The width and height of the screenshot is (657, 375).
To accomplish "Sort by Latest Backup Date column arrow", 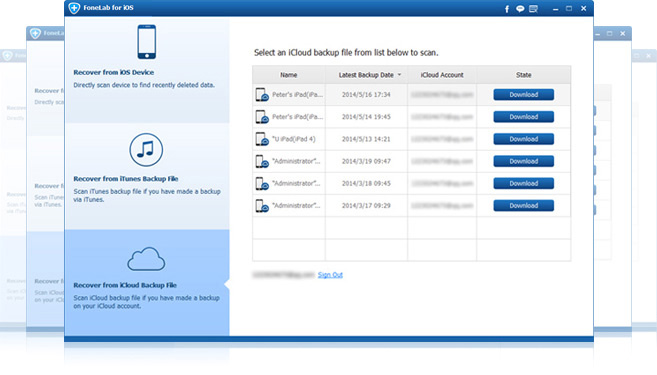I will [x=399, y=75].
